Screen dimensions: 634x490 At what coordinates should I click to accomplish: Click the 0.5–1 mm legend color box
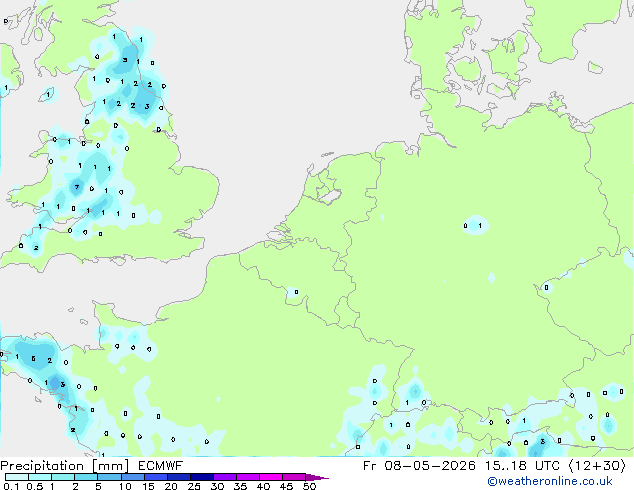(40, 477)
